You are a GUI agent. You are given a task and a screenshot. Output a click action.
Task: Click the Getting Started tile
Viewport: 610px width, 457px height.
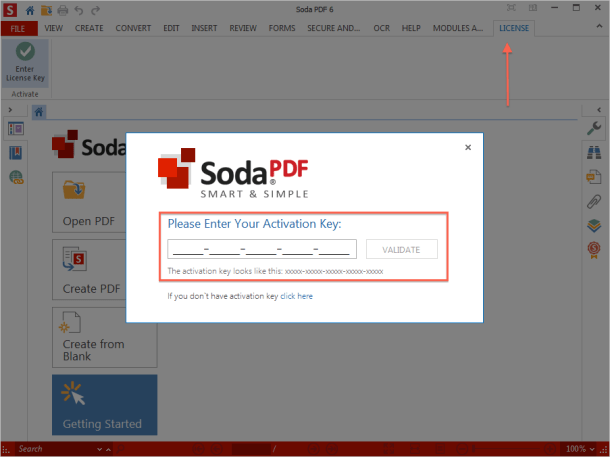tap(105, 404)
